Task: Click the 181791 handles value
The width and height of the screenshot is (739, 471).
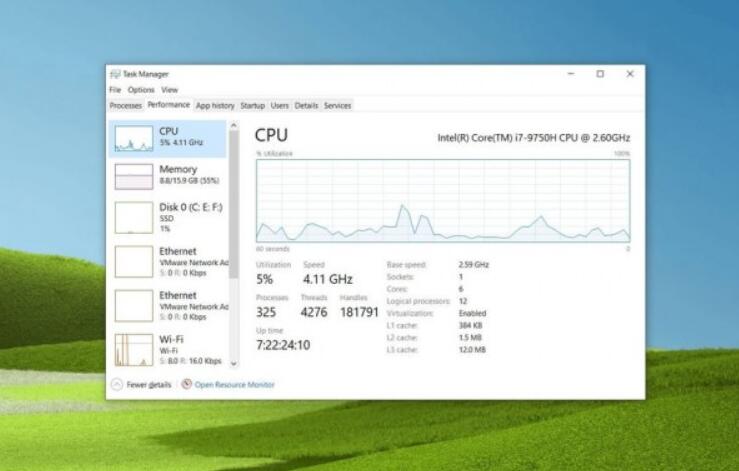Action: point(360,312)
